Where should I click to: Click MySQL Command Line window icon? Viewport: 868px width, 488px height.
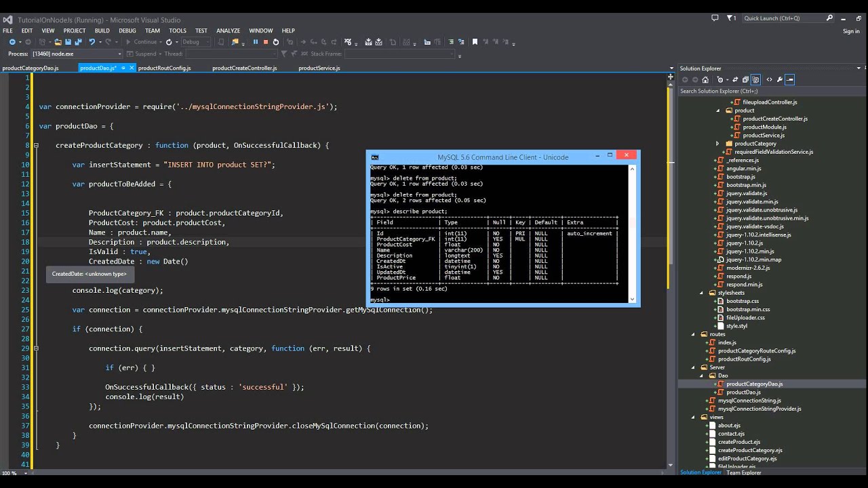pyautogui.click(x=374, y=157)
